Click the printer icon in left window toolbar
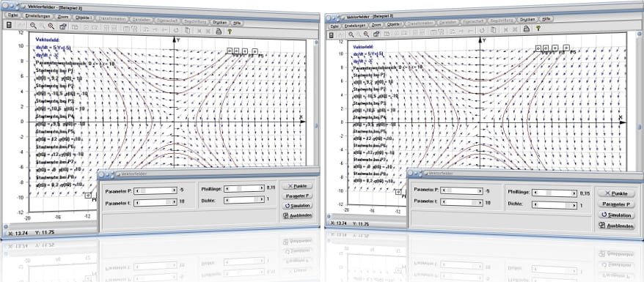This screenshot has height=282, width=644. 219,31
